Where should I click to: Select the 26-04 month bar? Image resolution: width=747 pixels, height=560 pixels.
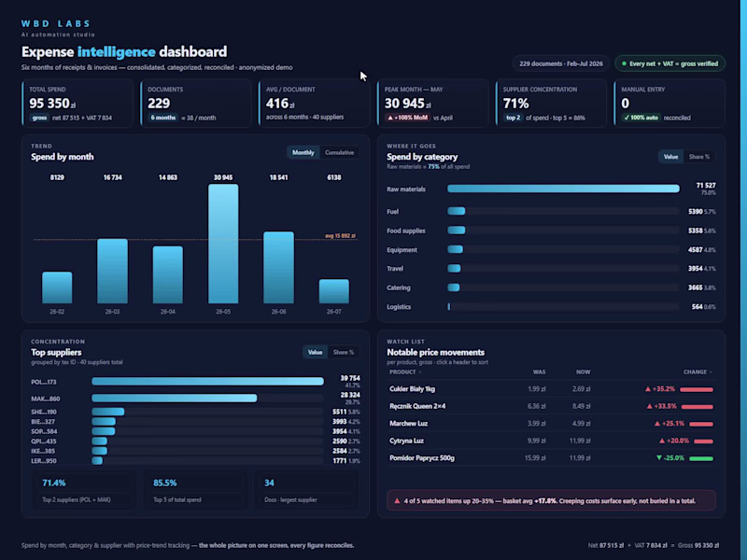[x=168, y=274]
